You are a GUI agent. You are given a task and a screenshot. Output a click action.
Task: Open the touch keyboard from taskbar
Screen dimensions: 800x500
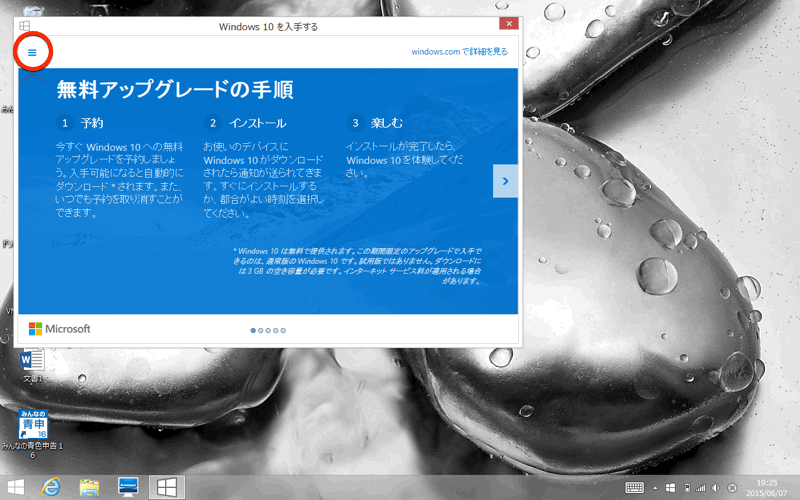(x=635, y=487)
